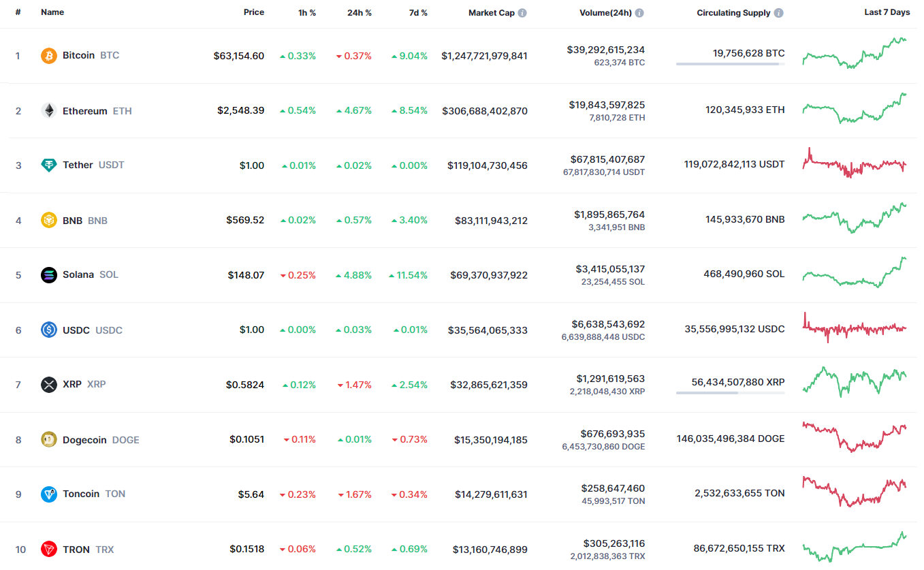This screenshot has width=924, height=570.
Task: Sort the table by Price column
Action: 254,13
